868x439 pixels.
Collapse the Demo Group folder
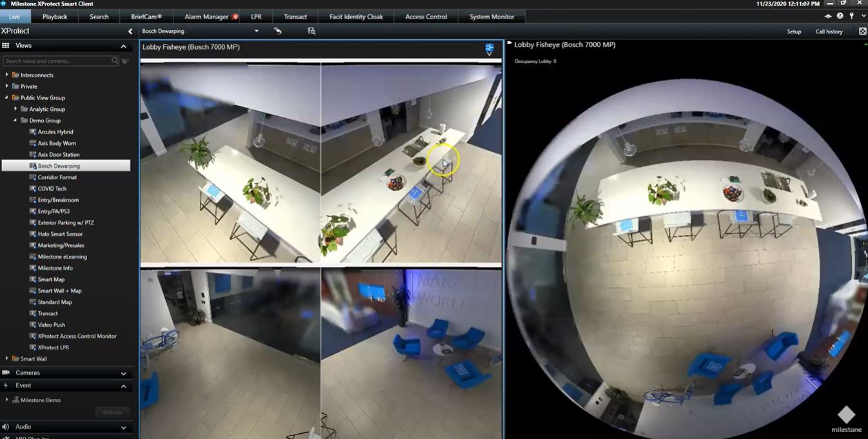15,121
